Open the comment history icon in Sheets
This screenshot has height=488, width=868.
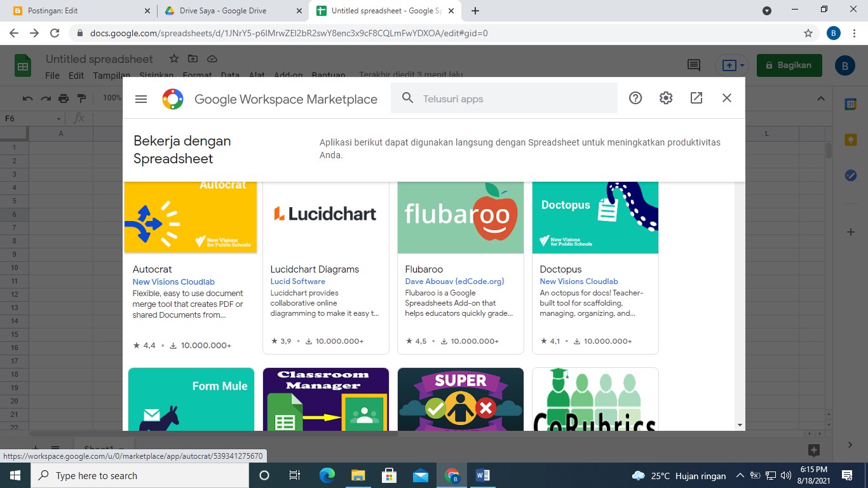click(693, 65)
